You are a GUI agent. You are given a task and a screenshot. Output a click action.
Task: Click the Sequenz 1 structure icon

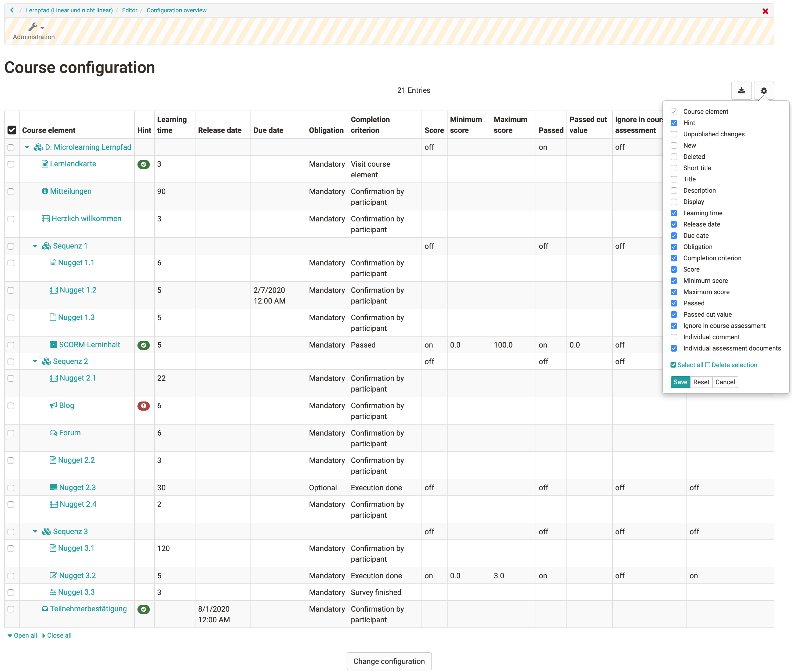click(x=46, y=246)
